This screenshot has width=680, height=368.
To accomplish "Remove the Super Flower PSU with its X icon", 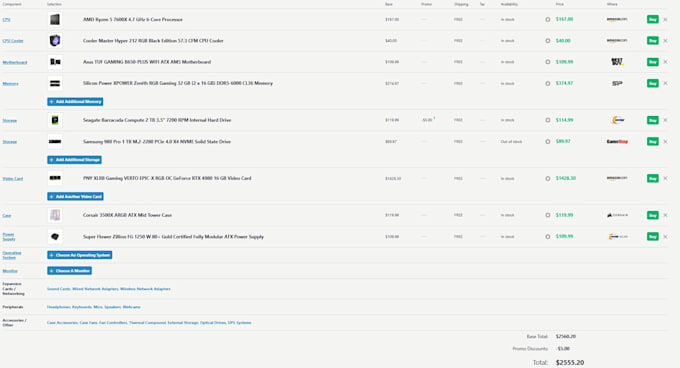I will tap(665, 237).
